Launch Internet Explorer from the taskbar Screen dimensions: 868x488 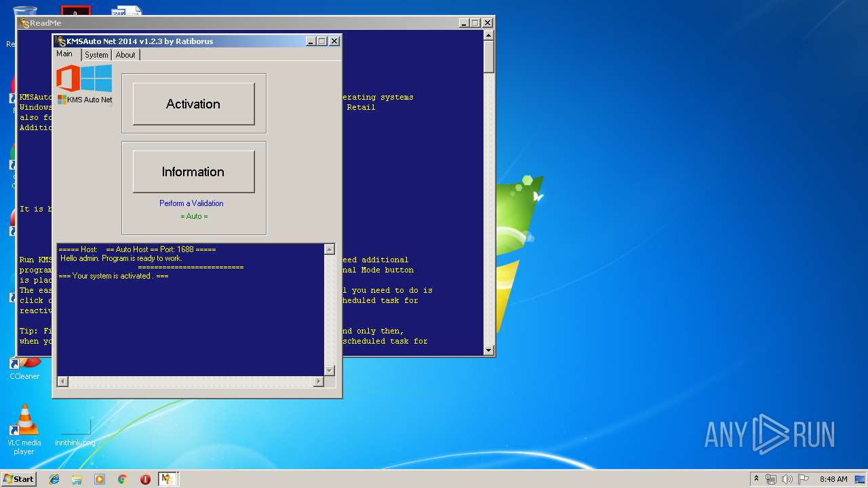coord(54,479)
